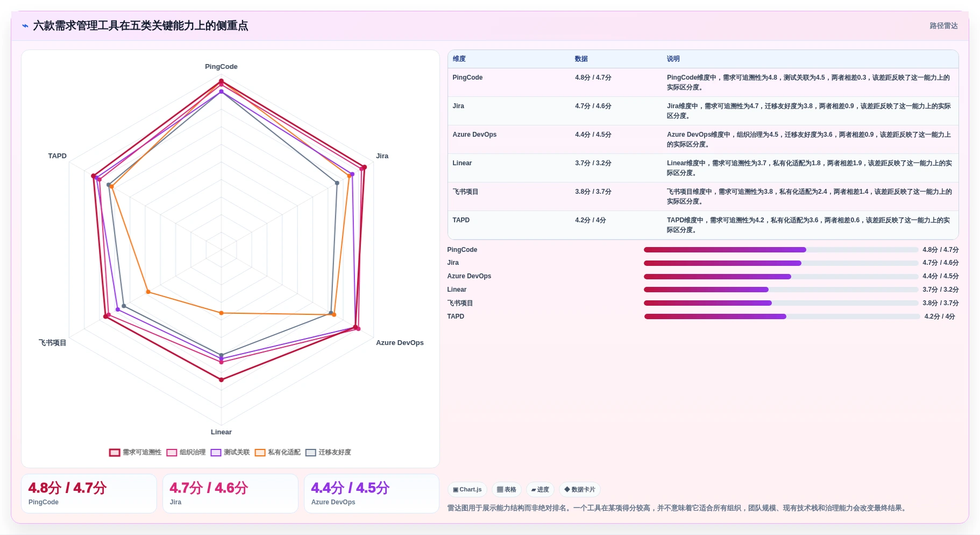
Task: Click the 数据卡片 tag chip
Action: pyautogui.click(x=580, y=490)
